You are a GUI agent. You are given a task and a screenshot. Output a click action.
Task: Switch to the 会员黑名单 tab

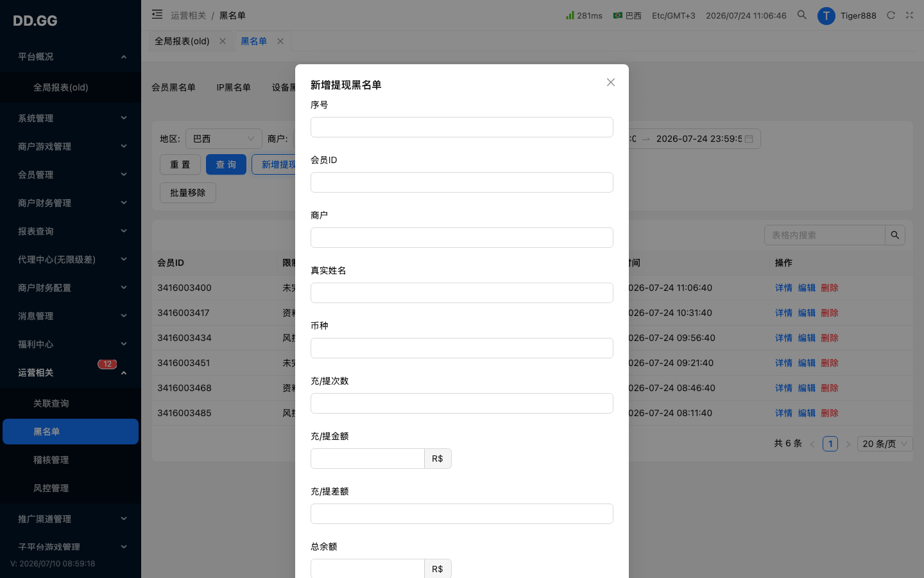(173, 87)
